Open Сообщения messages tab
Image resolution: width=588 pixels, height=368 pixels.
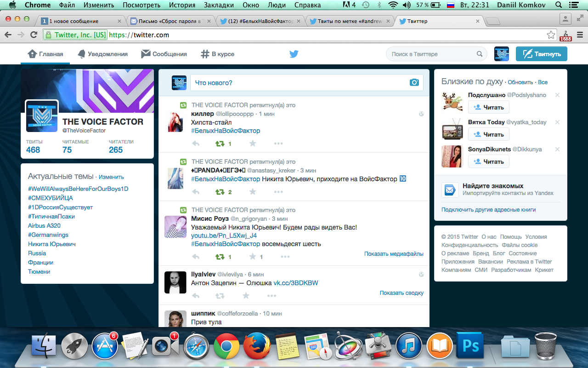tap(164, 54)
